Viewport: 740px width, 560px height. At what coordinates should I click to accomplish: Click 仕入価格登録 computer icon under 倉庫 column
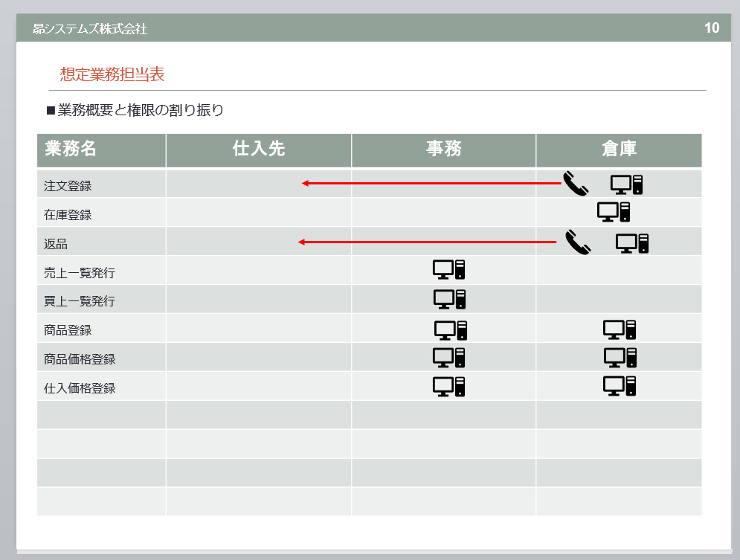point(620,386)
